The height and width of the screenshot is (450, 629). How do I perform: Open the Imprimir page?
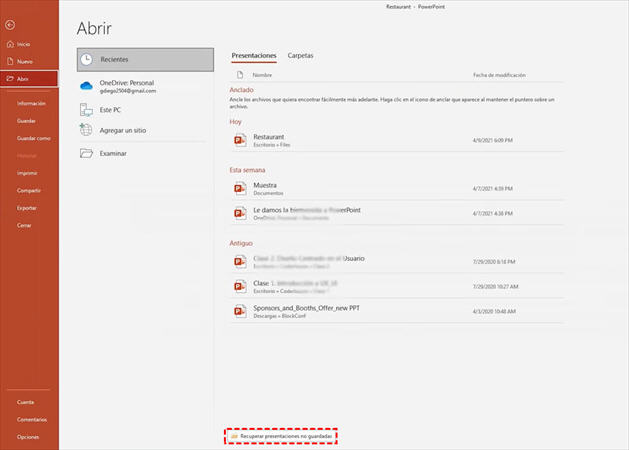[x=27, y=173]
